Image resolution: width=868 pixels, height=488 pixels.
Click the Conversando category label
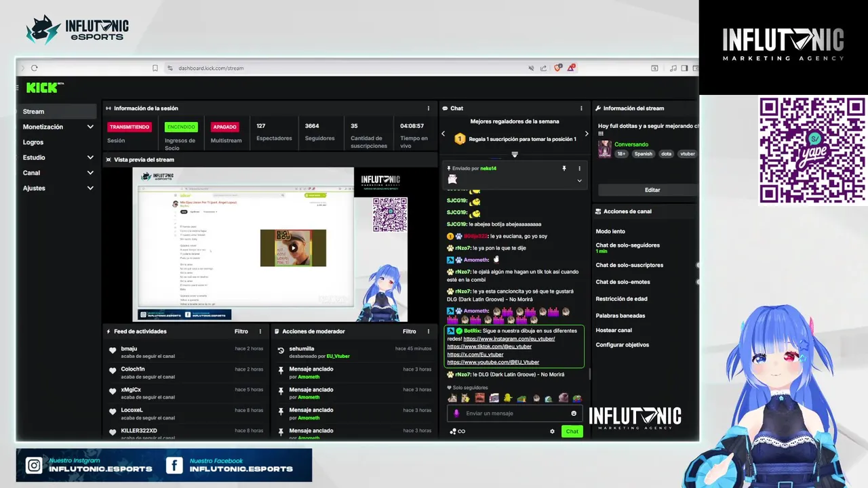coord(631,144)
